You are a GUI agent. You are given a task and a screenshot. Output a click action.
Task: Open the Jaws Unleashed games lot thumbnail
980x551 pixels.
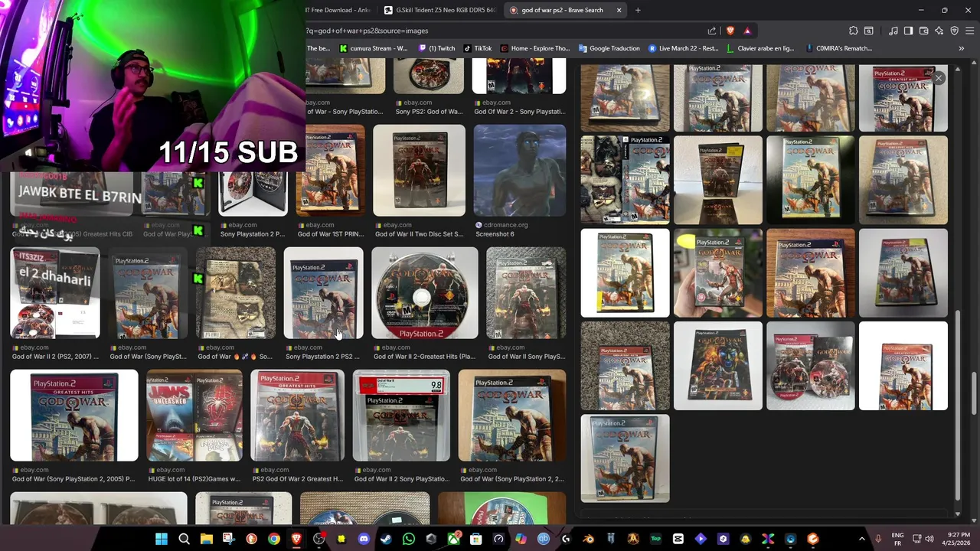[x=194, y=416]
